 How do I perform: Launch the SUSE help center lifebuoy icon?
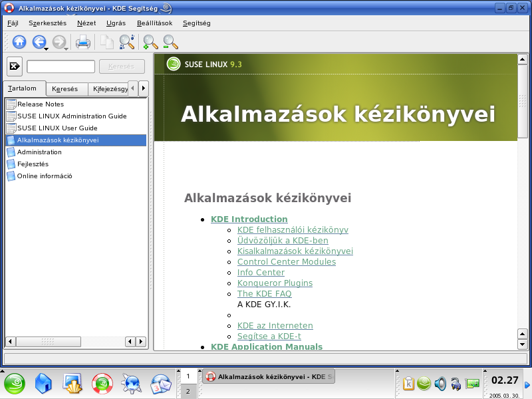tap(102, 384)
